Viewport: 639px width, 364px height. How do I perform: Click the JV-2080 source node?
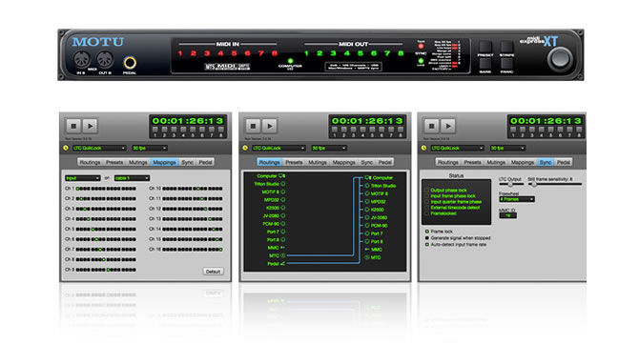coord(283,215)
